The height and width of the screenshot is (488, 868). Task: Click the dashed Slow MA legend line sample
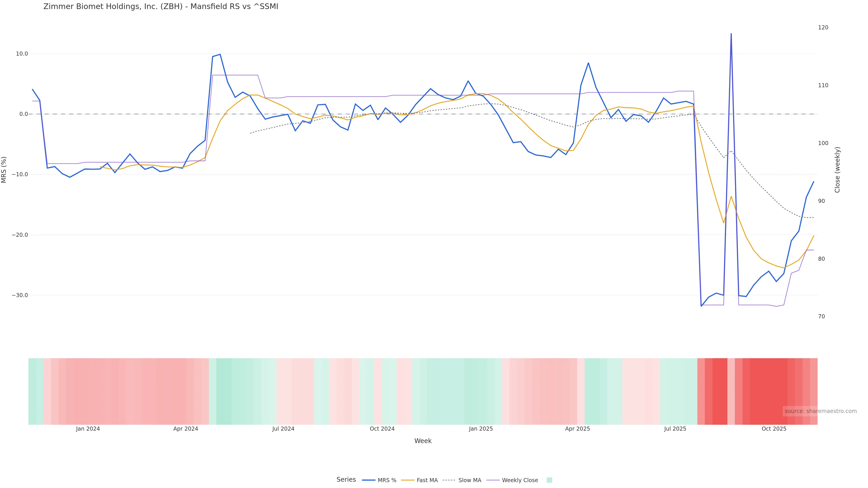pyautogui.click(x=449, y=480)
